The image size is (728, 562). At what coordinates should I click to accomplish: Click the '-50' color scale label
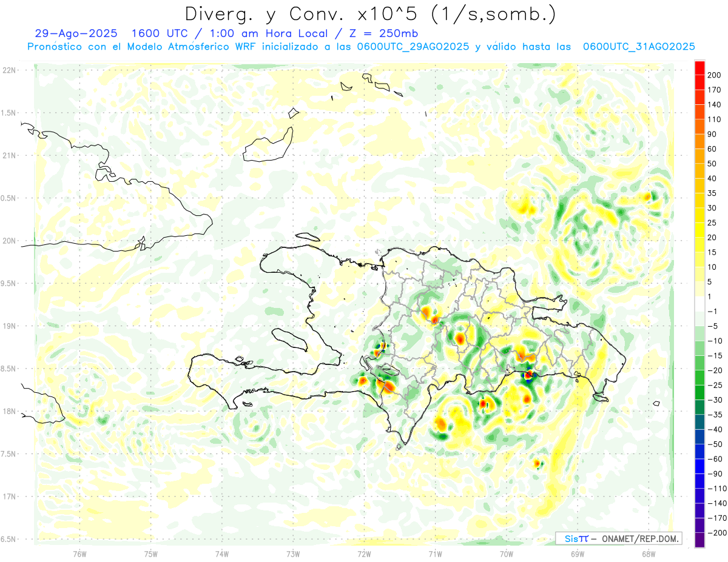coord(715,444)
